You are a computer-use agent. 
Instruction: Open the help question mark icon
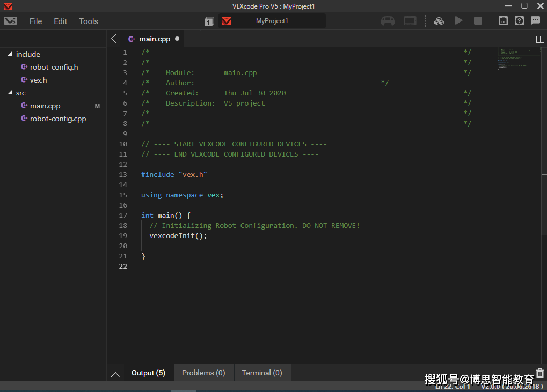coord(519,21)
